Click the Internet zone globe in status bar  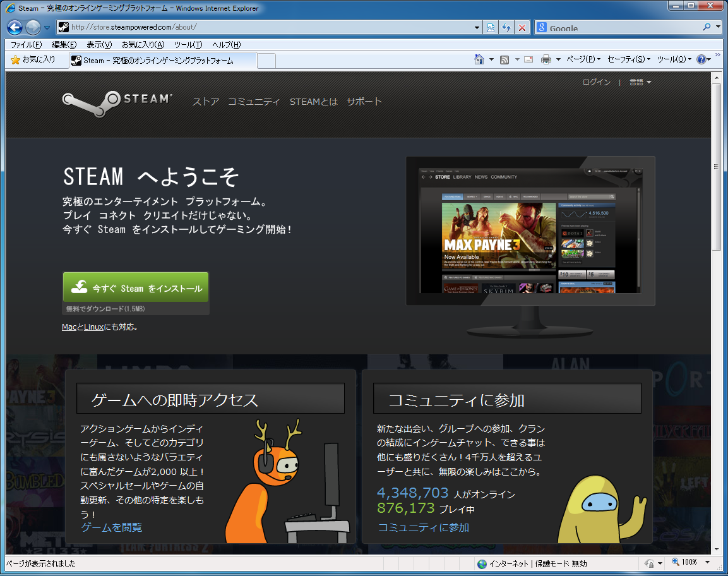point(482,563)
